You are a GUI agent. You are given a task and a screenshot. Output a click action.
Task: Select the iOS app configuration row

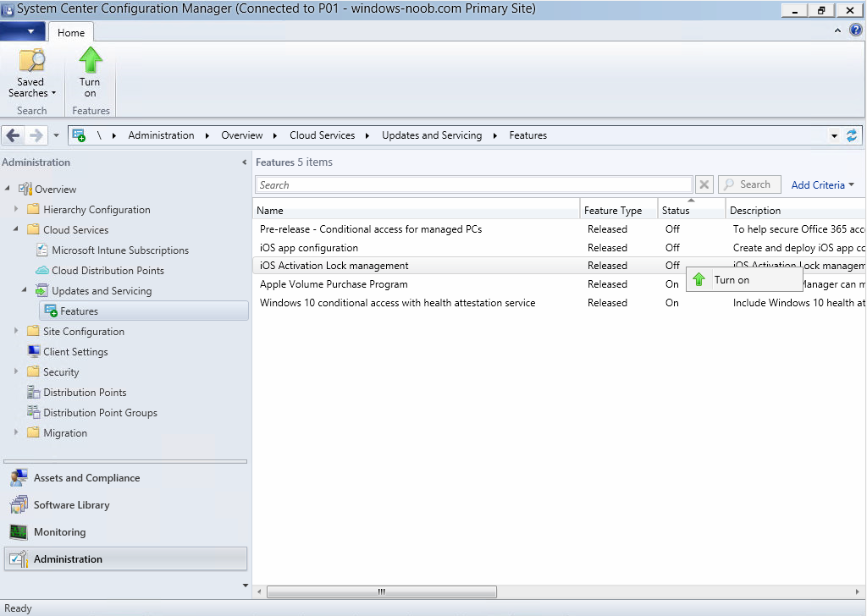click(559, 248)
